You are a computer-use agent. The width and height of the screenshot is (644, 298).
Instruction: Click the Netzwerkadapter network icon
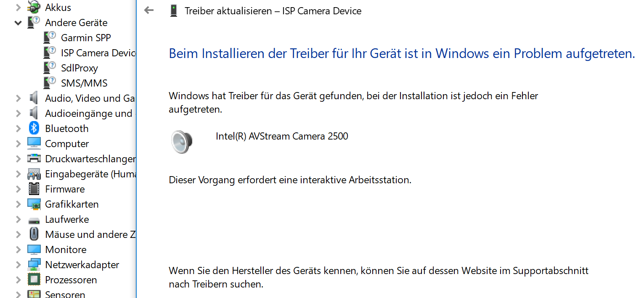(34, 264)
